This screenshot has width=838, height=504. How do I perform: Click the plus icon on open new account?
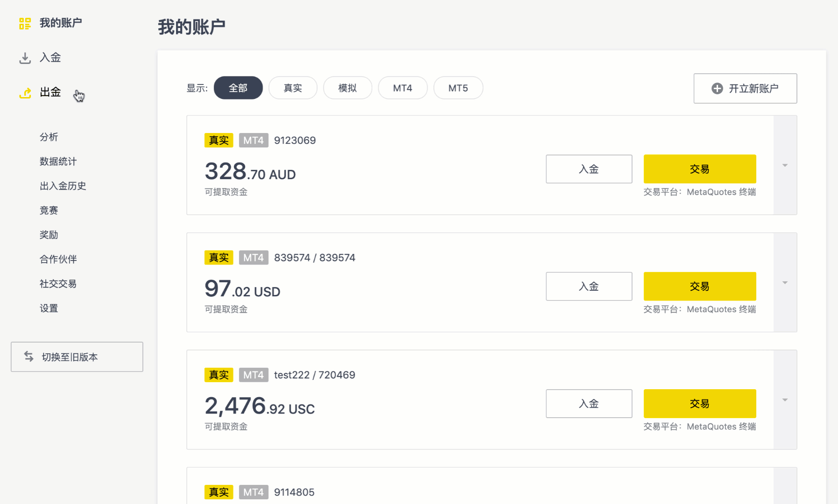[x=717, y=89]
